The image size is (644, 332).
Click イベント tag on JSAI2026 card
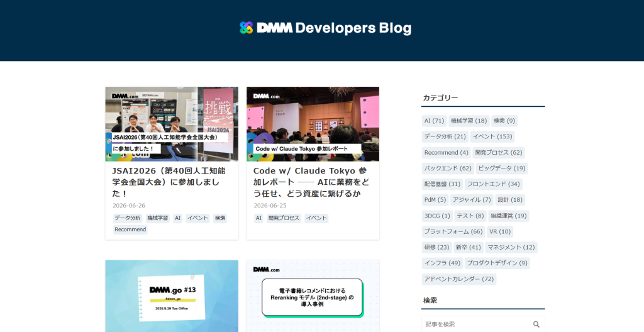(197, 218)
